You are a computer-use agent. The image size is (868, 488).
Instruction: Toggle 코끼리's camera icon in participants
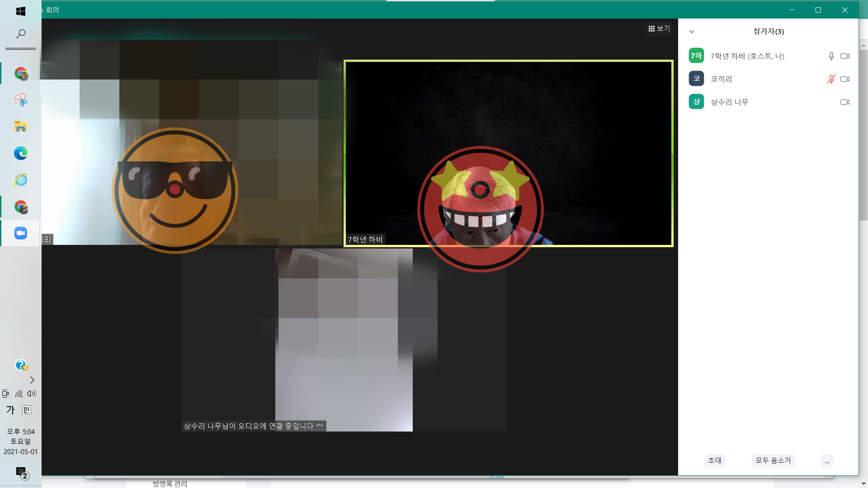click(x=844, y=79)
